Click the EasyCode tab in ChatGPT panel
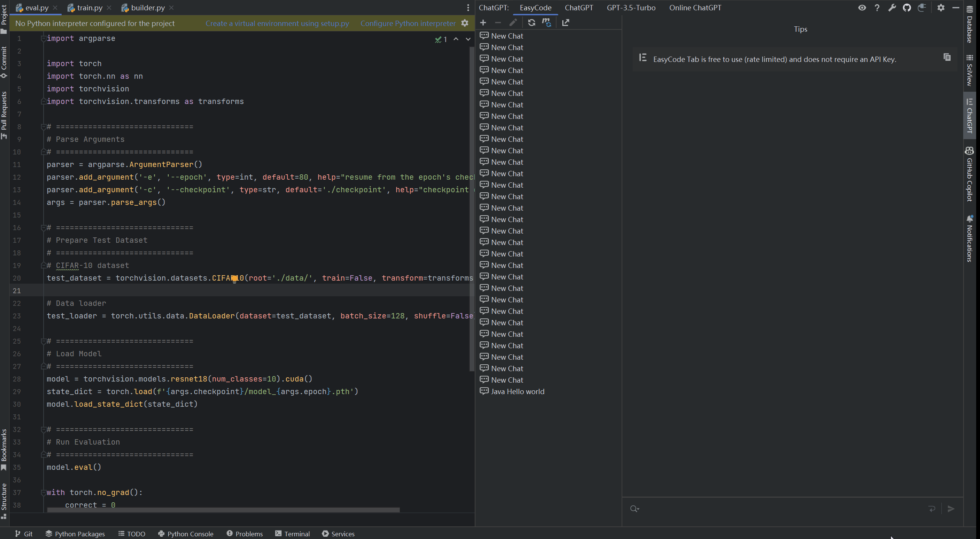This screenshot has width=980, height=539. coord(535,7)
